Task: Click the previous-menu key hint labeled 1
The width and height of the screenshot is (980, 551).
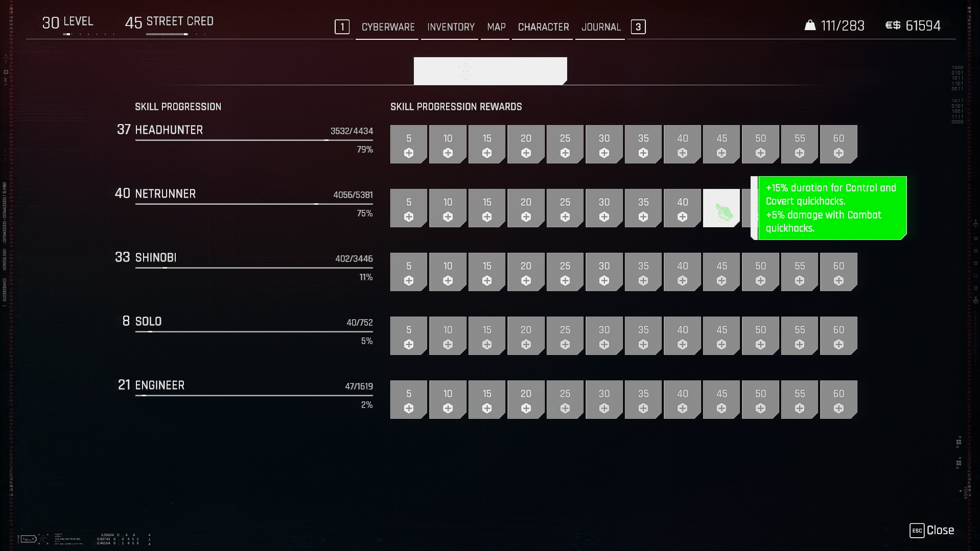Action: click(x=342, y=27)
